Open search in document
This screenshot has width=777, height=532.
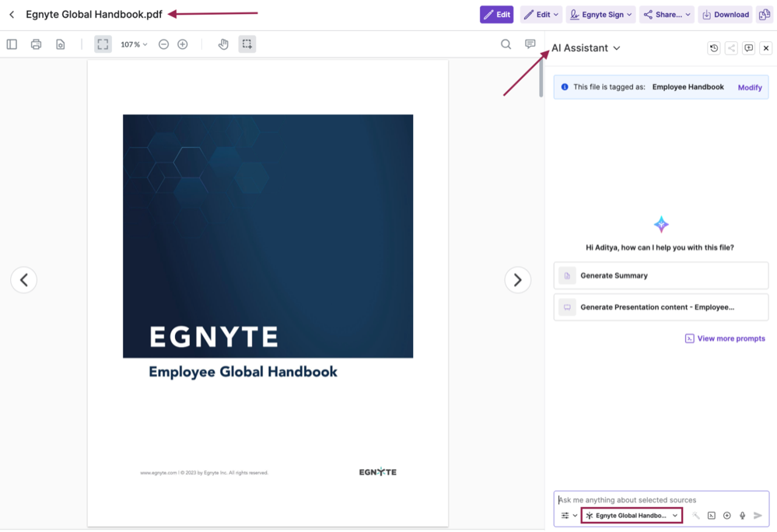point(506,44)
